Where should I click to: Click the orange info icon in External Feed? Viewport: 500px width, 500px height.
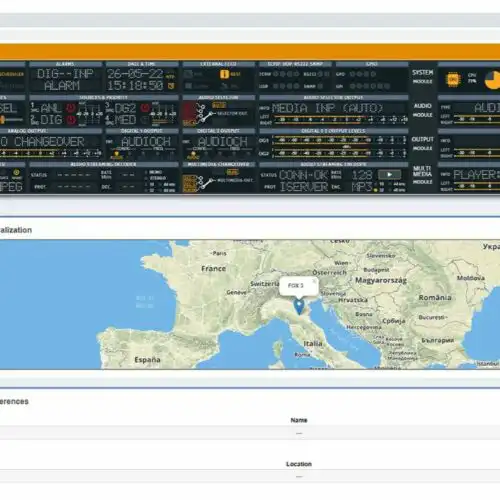(224, 74)
